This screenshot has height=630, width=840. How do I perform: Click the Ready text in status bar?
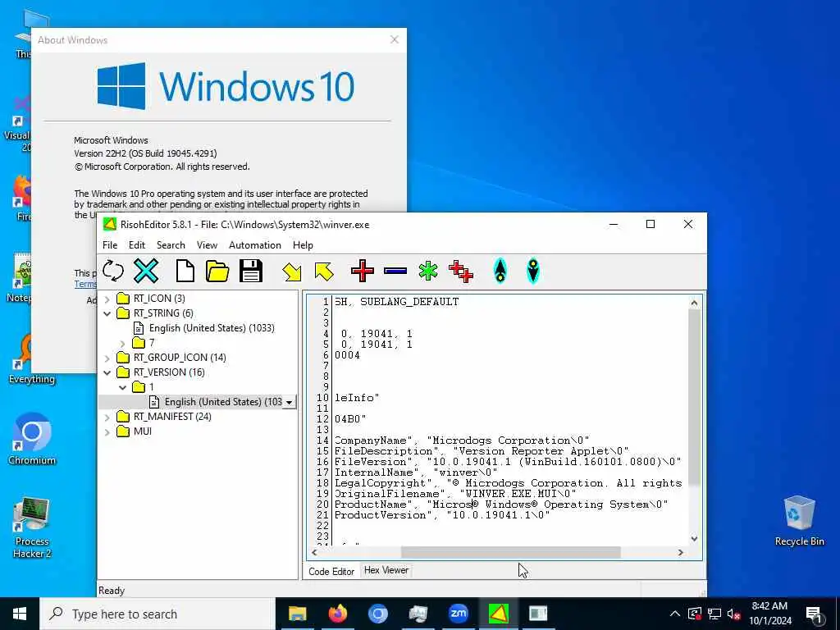[x=112, y=591]
